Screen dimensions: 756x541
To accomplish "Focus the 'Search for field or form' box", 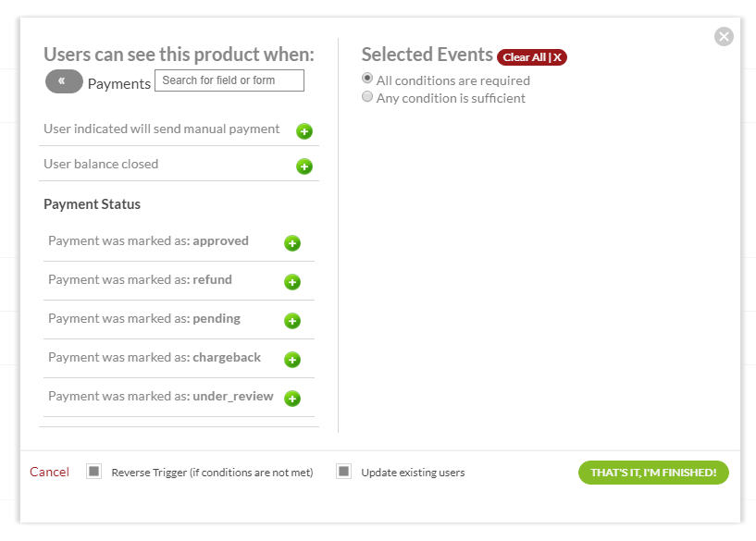I will tap(229, 80).
